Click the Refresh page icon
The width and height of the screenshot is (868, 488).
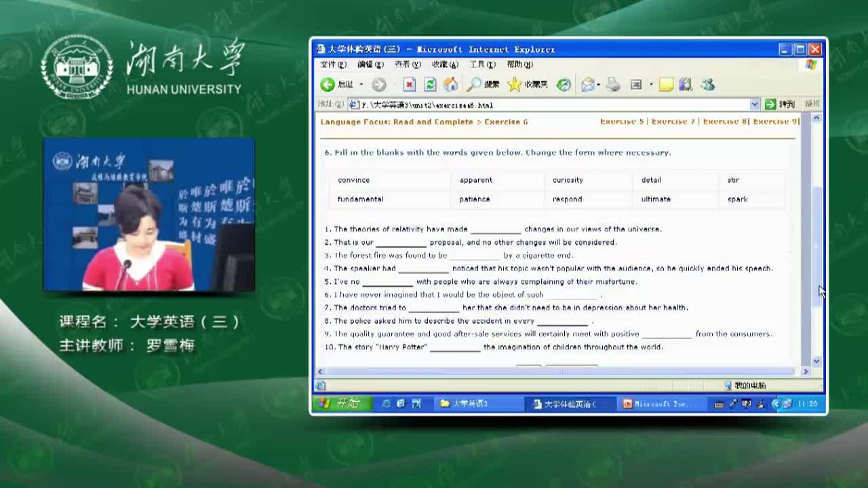pyautogui.click(x=430, y=85)
